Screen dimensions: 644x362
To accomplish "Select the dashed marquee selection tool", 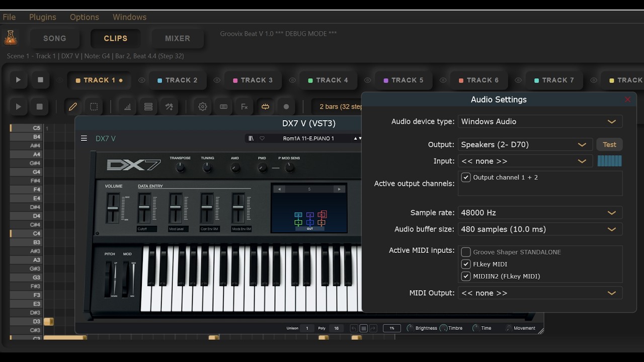I will tap(94, 107).
